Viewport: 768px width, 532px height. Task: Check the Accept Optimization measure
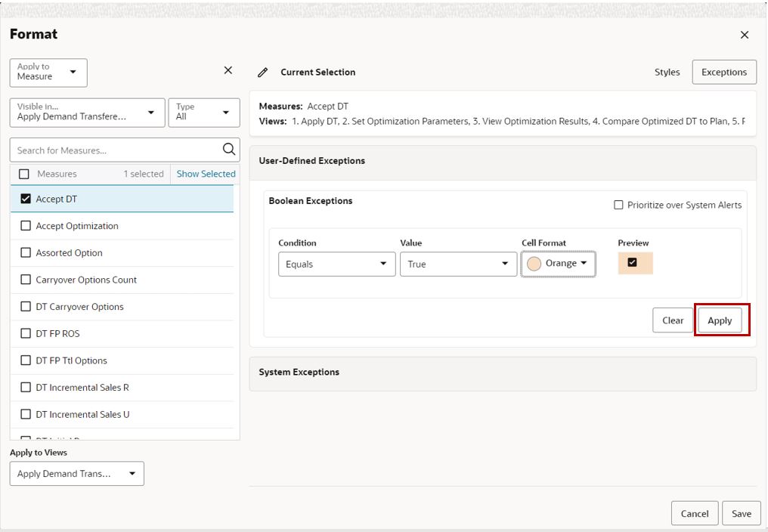coord(26,226)
